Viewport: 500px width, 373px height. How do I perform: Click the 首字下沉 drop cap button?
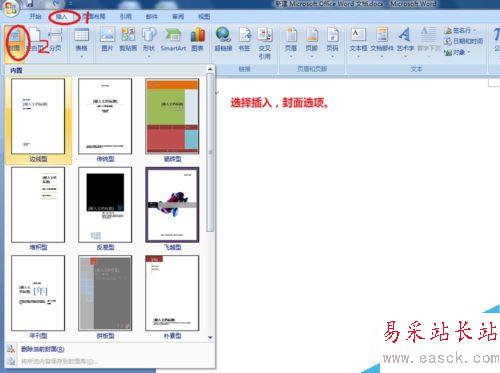(429, 42)
